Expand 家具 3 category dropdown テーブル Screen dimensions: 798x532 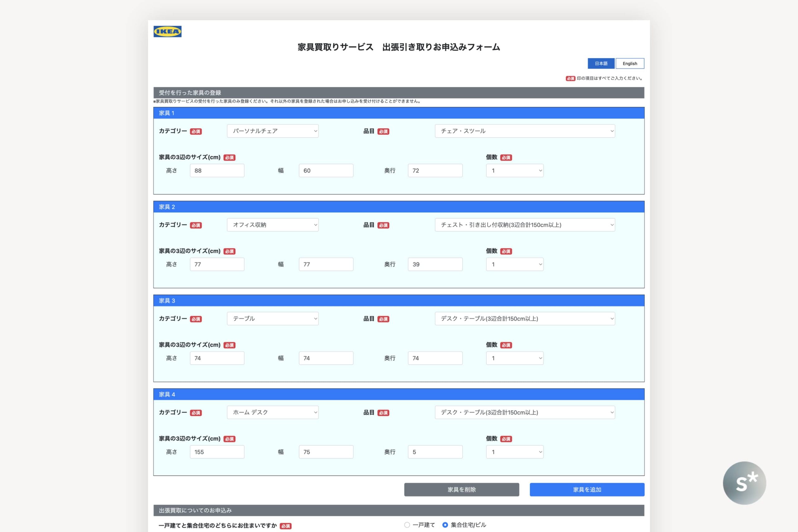click(x=272, y=319)
